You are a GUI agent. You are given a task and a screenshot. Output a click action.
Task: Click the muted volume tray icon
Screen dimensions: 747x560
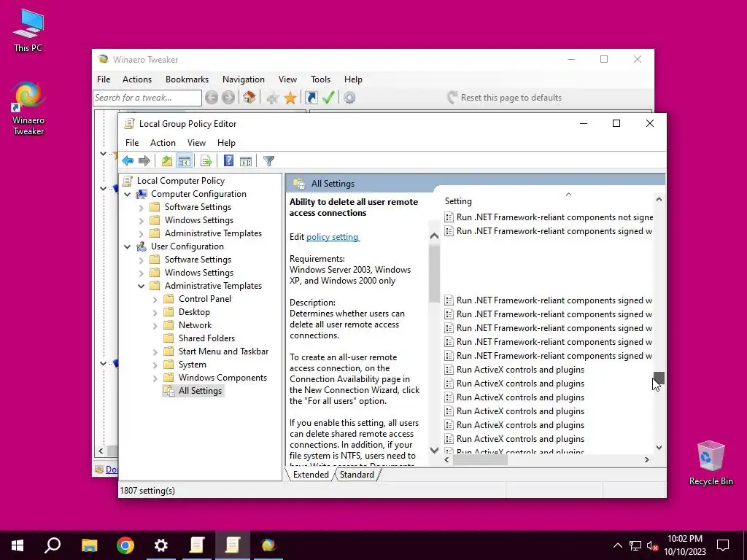(653, 545)
